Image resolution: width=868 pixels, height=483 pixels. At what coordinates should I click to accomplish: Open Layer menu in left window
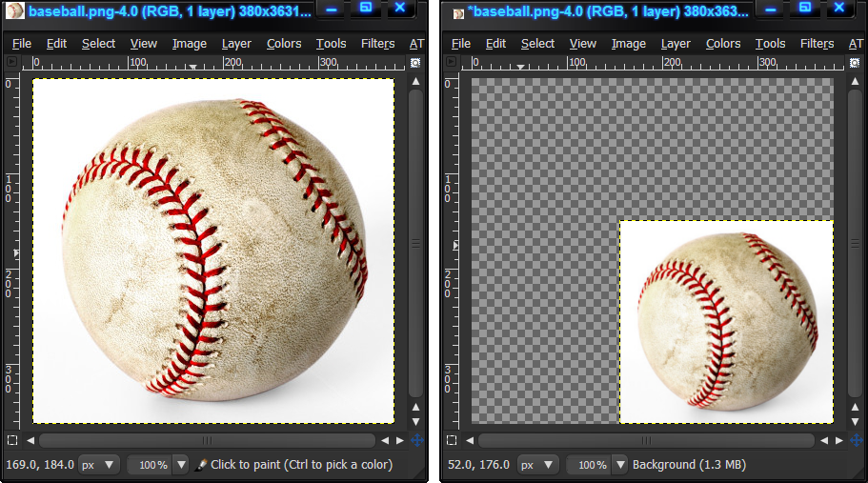click(236, 44)
